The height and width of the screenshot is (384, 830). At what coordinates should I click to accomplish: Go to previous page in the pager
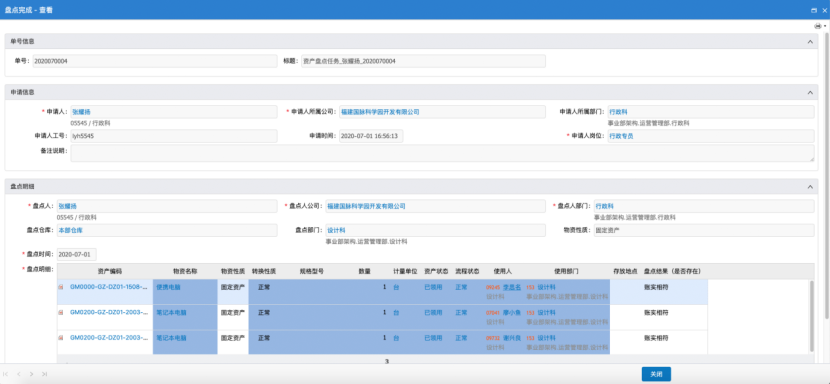coord(19,374)
